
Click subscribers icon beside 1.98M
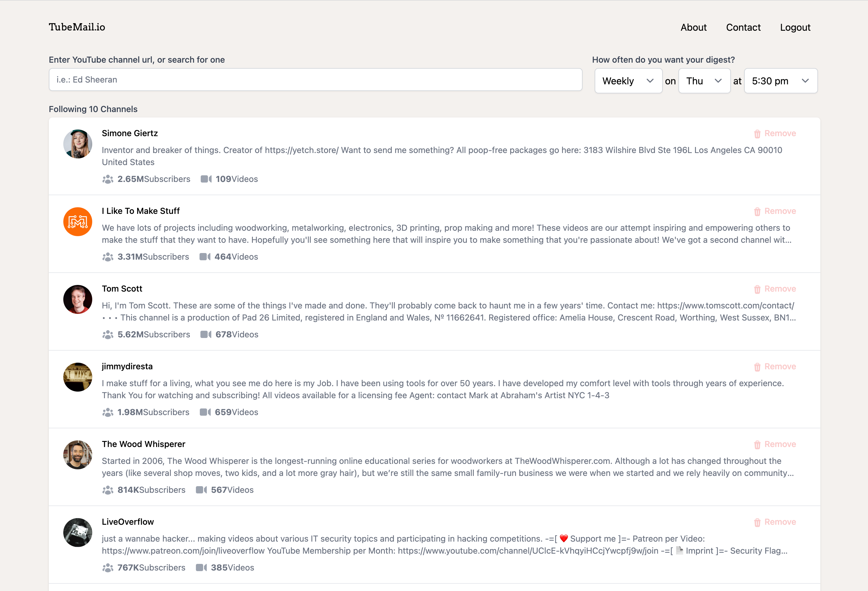tap(108, 412)
